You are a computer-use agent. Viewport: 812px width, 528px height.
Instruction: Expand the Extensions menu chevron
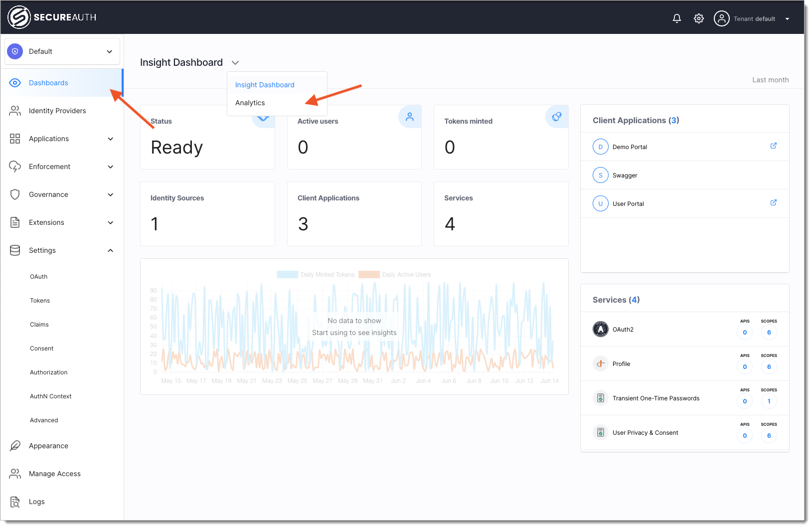(111, 222)
